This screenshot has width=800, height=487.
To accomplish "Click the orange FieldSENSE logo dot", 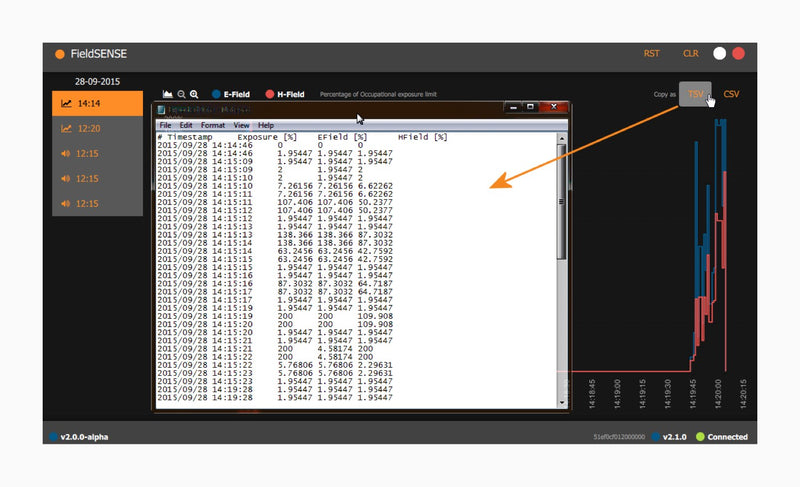I will pos(60,54).
